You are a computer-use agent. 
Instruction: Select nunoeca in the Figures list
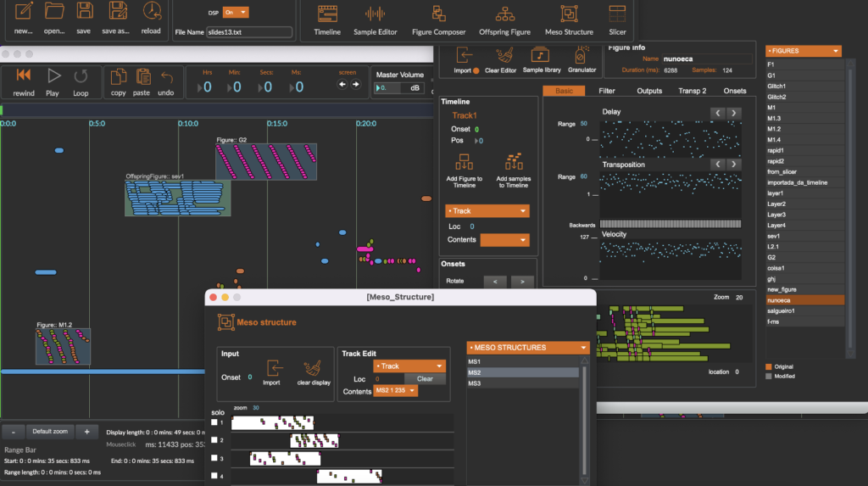805,300
